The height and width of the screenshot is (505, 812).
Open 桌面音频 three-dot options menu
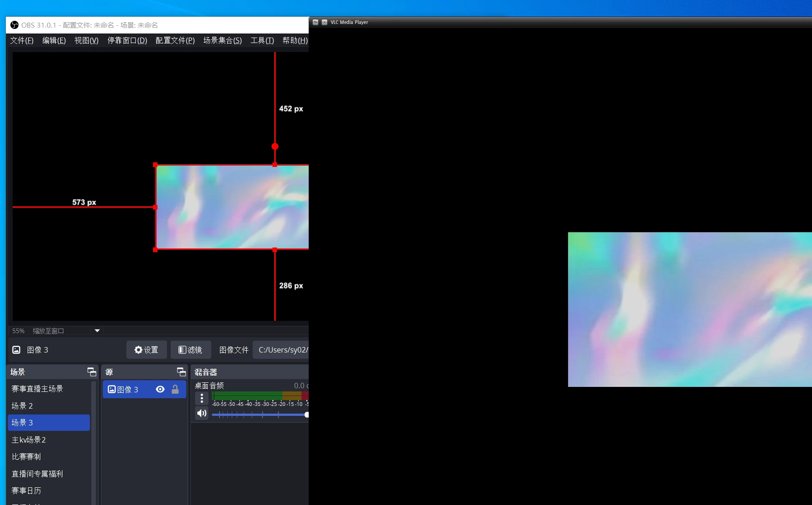[202, 398]
